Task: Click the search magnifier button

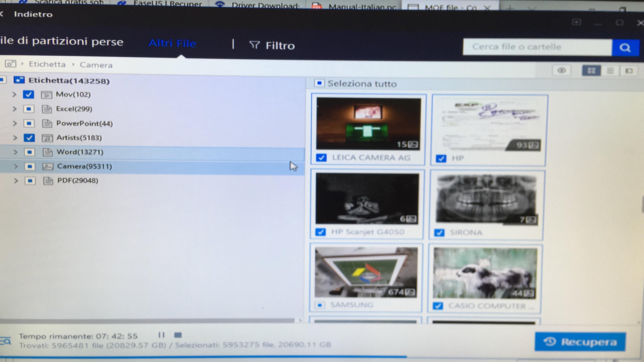Action: pos(625,47)
